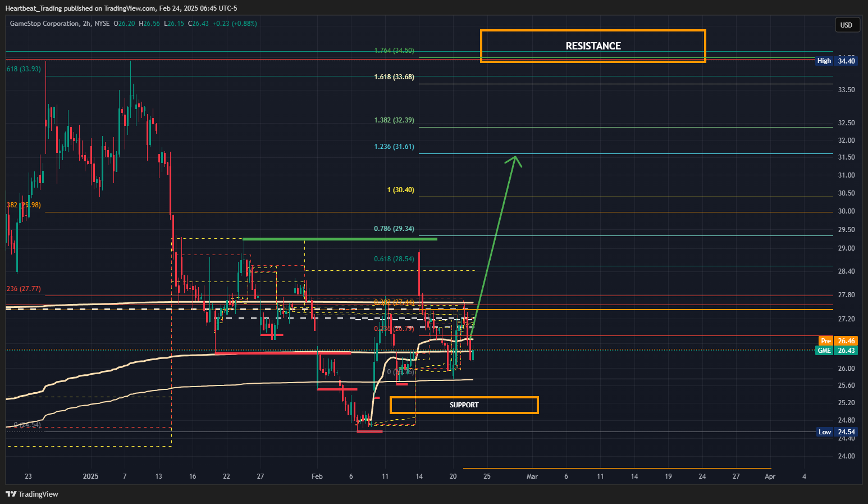868x504 pixels.
Task: Click the Feb label on the time axis
Action: (317, 476)
